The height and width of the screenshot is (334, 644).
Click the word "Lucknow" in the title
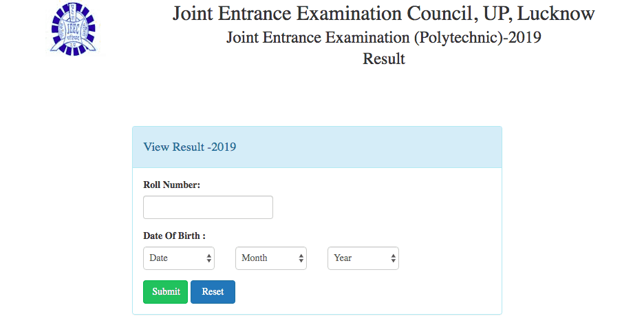coord(561,14)
